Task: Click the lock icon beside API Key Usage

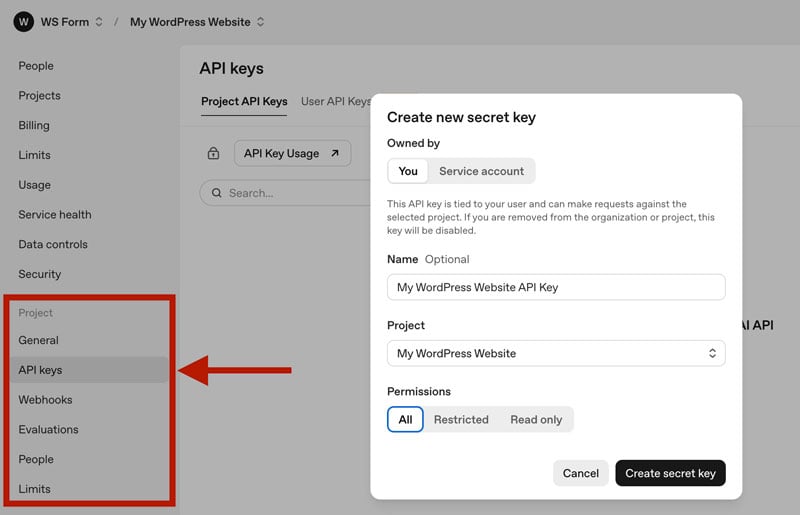Action: pos(213,153)
